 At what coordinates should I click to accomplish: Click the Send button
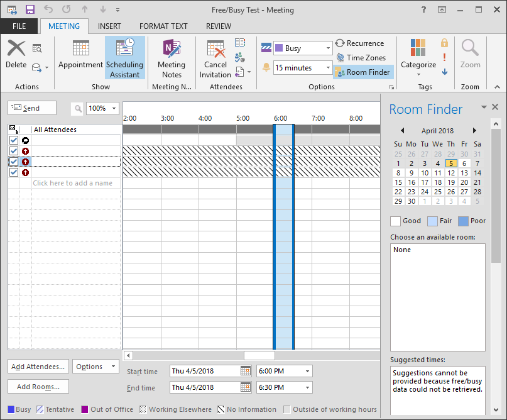(x=31, y=108)
